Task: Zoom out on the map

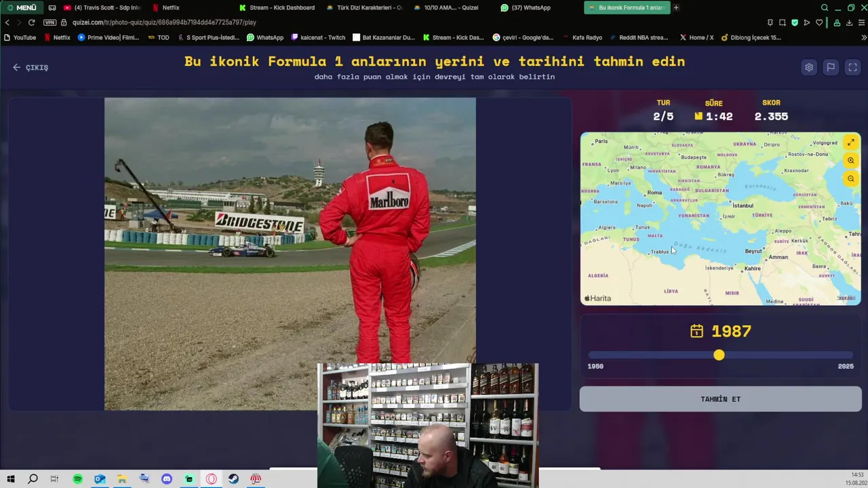Action: 850,179
